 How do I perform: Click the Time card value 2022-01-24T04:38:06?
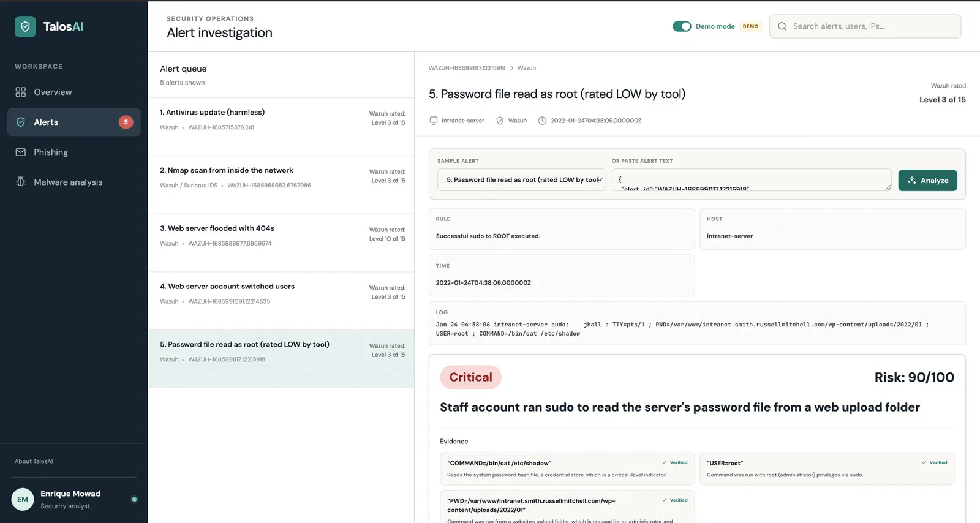point(483,283)
